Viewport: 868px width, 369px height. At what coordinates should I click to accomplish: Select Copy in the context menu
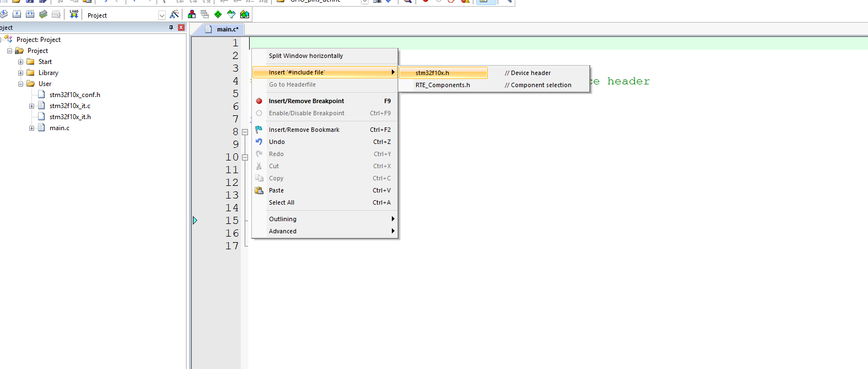pyautogui.click(x=325, y=178)
